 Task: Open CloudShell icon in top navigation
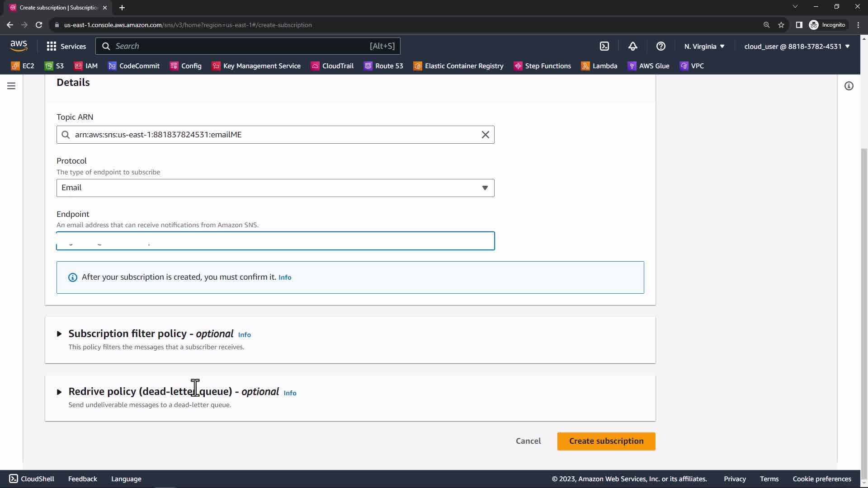click(604, 46)
